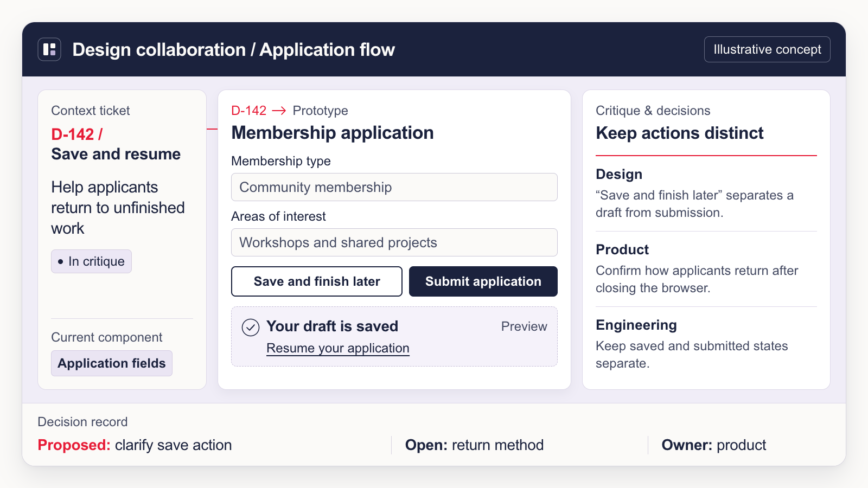
Task: Click the Critique & decisions label
Action: point(653,111)
